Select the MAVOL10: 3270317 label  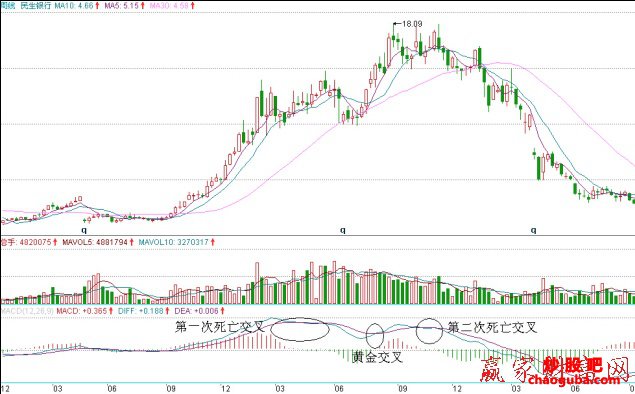(x=174, y=242)
